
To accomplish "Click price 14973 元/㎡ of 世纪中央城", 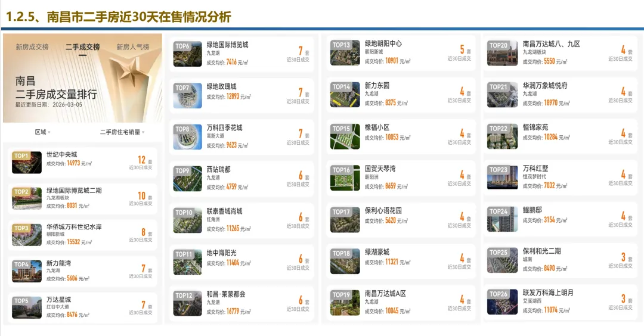I will pyautogui.click(x=79, y=163).
